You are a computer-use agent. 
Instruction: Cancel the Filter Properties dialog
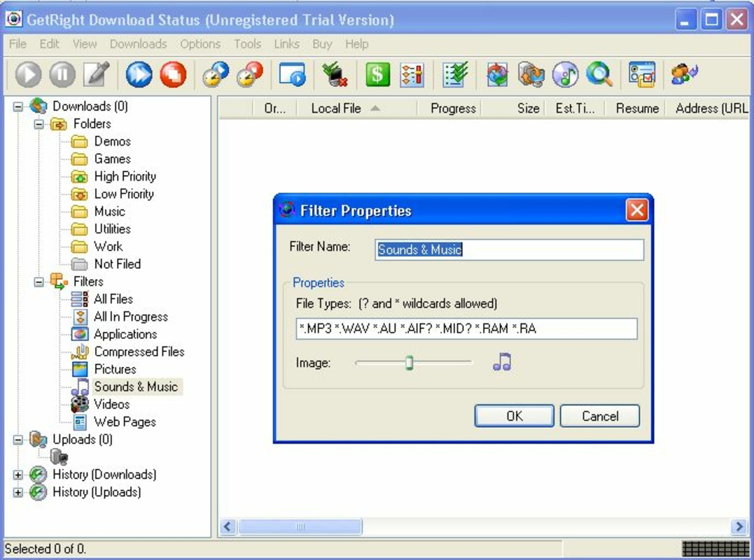click(600, 416)
